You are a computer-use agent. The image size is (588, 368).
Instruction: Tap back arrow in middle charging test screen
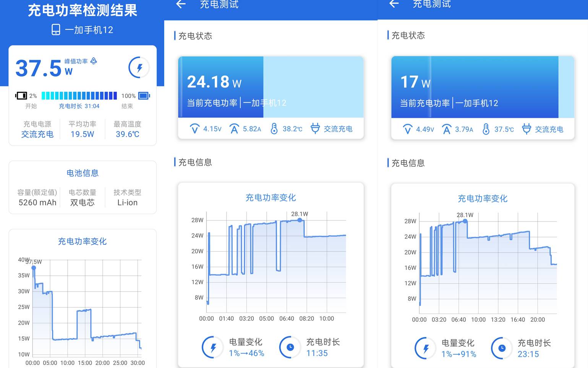[x=181, y=4]
